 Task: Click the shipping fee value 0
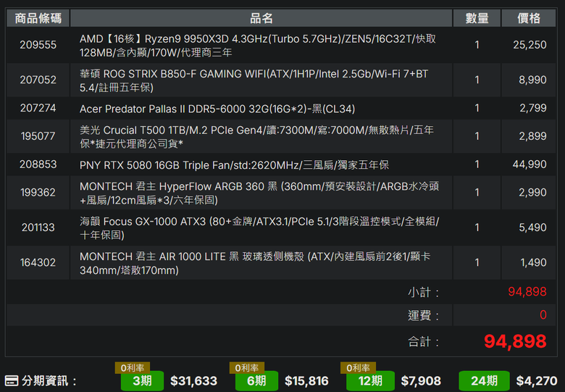pos(543,315)
